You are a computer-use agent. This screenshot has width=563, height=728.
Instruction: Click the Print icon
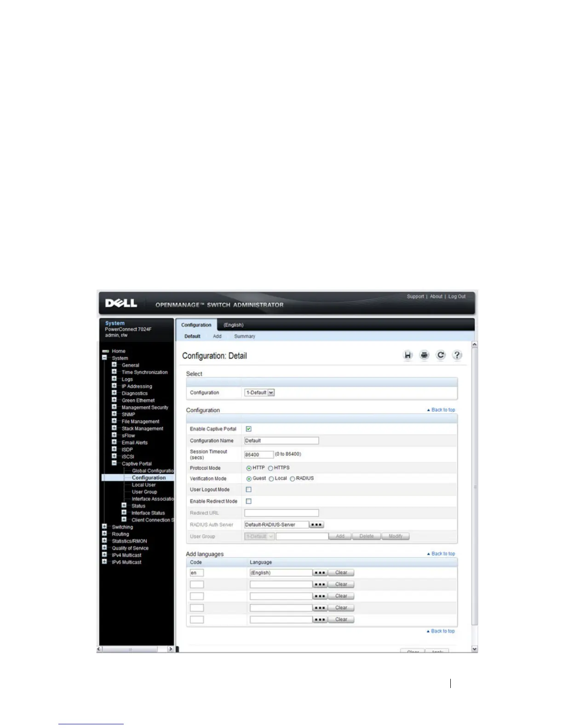click(x=424, y=355)
